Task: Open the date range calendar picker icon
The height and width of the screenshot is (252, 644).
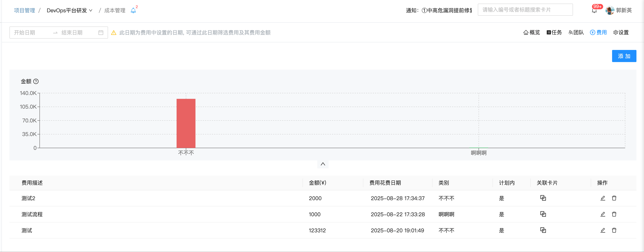Action: point(101,33)
